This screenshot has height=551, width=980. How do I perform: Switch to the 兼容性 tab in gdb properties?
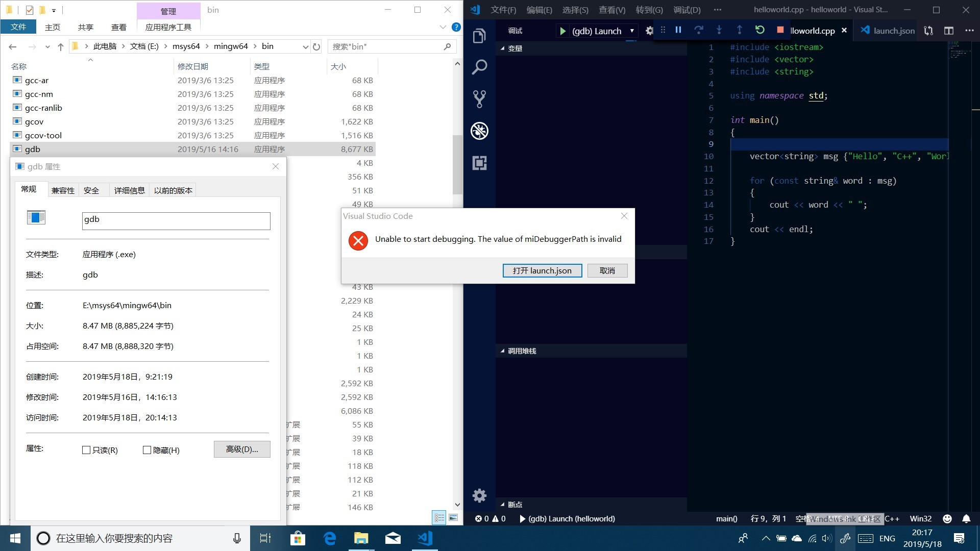click(x=63, y=190)
